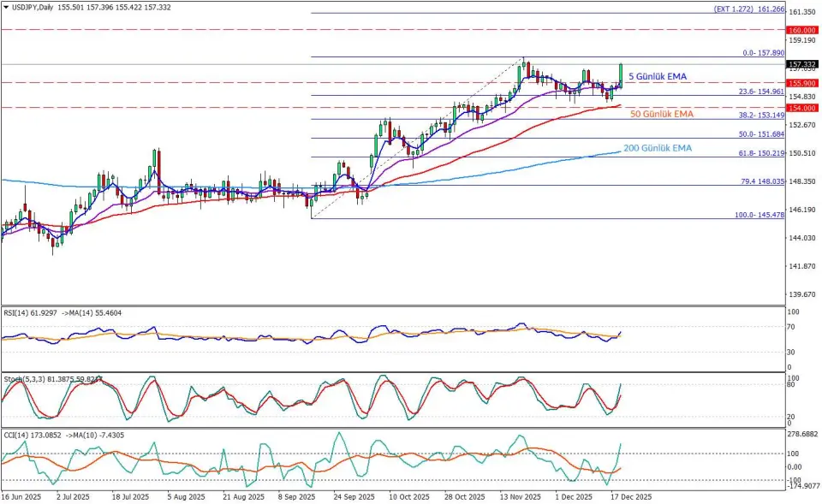Select the 50 Günlük EMA label
Screen dimensions: 822x504
pos(662,114)
